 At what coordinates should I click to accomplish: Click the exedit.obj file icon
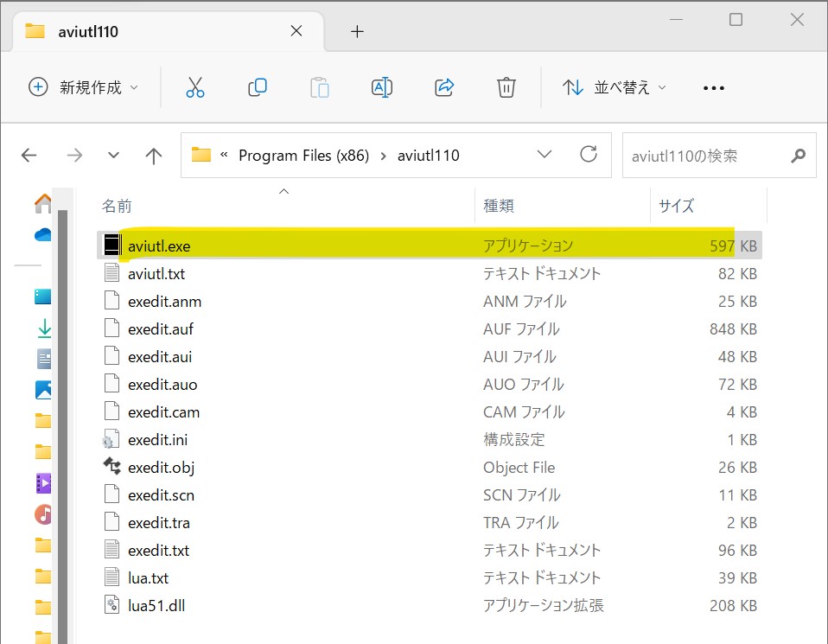pos(111,467)
